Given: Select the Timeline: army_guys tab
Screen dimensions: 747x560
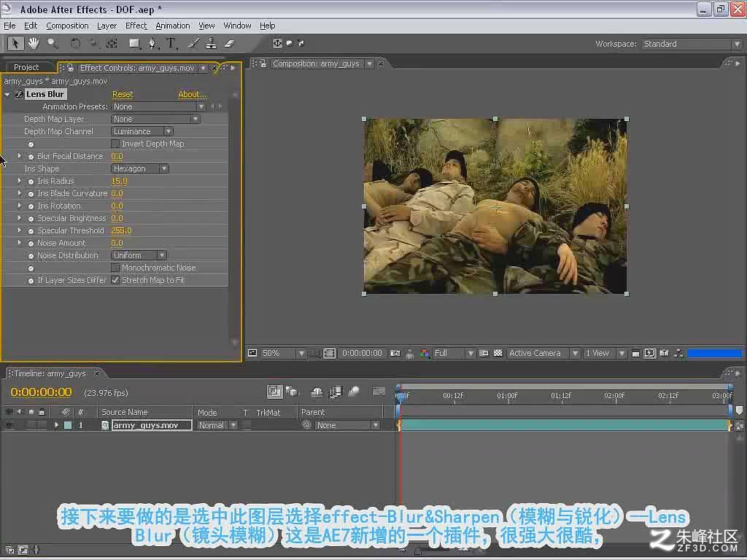Looking at the screenshot, I should pyautogui.click(x=50, y=373).
